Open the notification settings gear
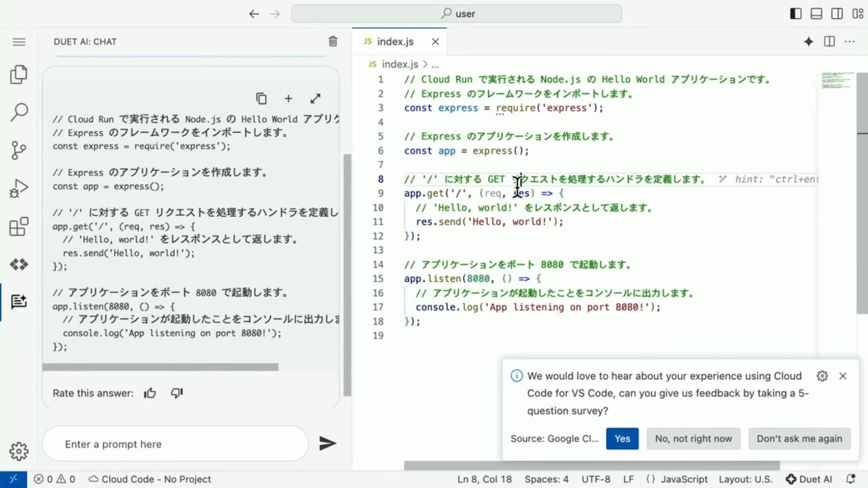 [x=822, y=376]
